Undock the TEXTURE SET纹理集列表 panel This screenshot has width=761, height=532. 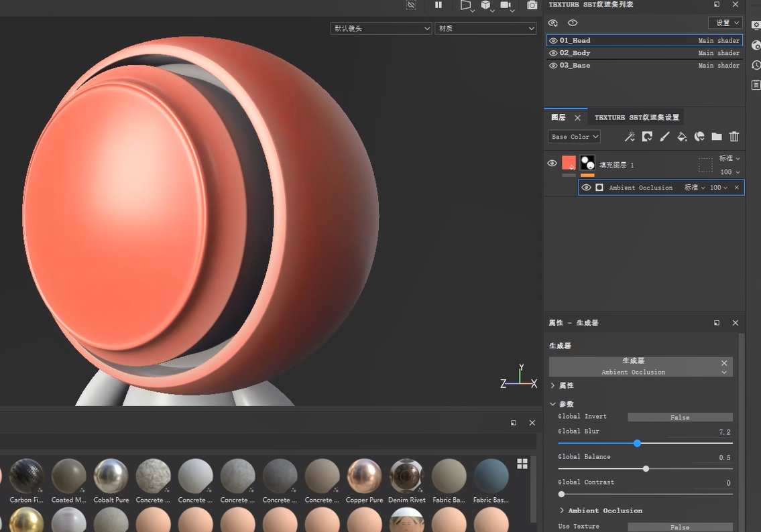coord(717,5)
